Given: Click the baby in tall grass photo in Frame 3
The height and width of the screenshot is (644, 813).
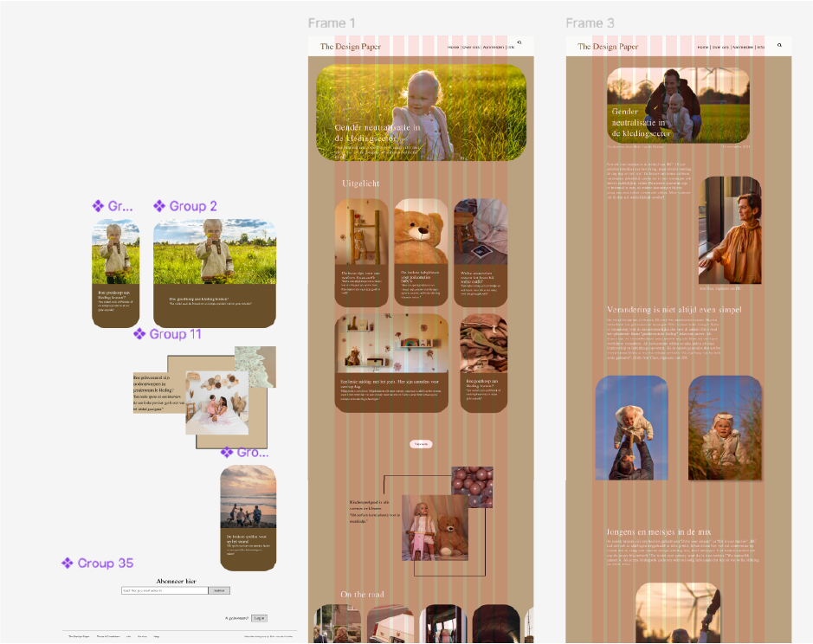Looking at the screenshot, I should [725, 428].
